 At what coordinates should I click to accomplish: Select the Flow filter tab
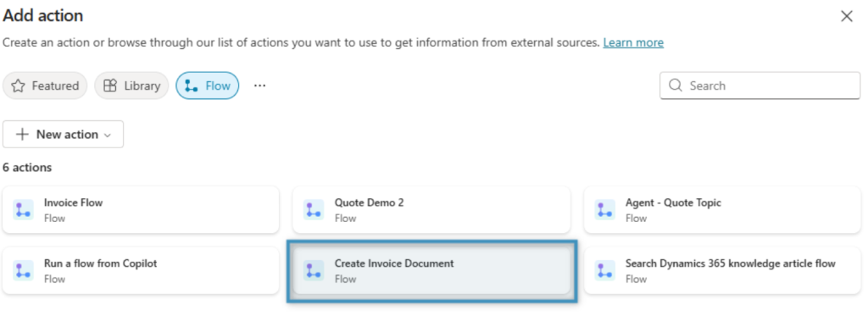coord(208,86)
